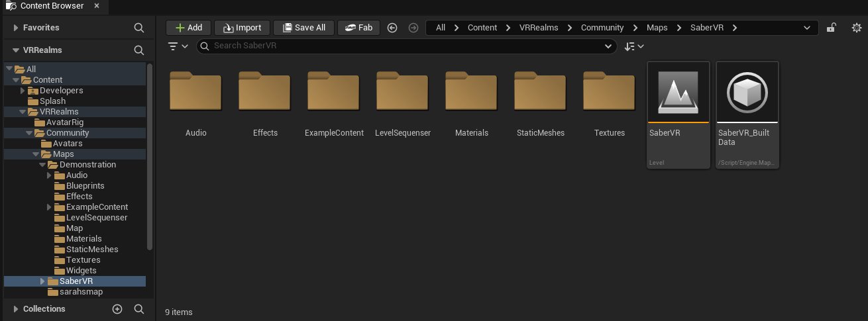Select Effects folder in tree

(79, 196)
